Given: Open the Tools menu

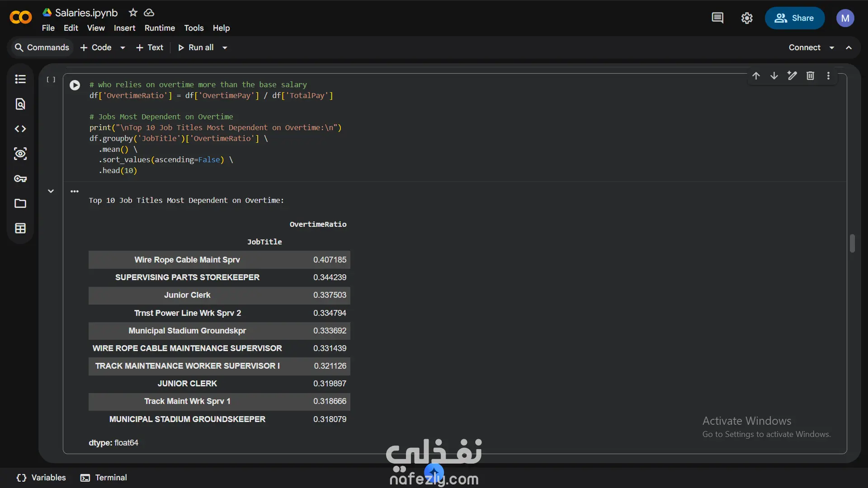Looking at the screenshot, I should point(193,28).
